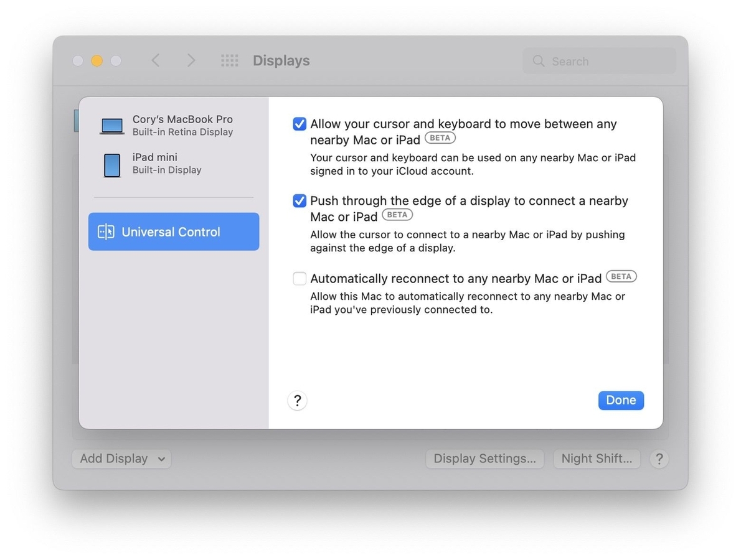The height and width of the screenshot is (560, 741).
Task: Disable push through display edge to connect
Action: [x=300, y=200]
